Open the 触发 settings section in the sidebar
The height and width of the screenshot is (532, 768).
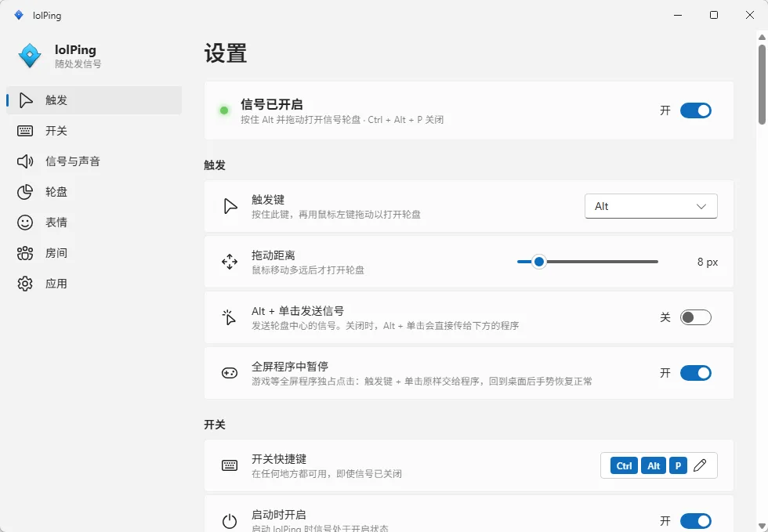[94, 100]
